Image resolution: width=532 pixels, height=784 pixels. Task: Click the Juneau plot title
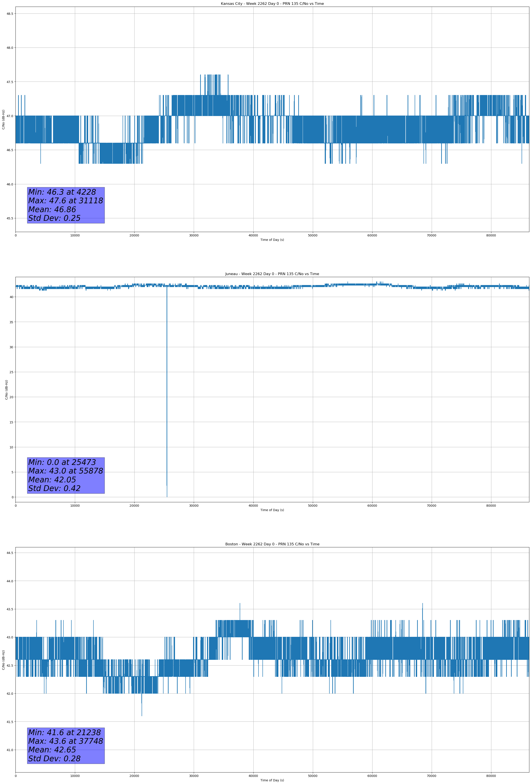point(272,274)
